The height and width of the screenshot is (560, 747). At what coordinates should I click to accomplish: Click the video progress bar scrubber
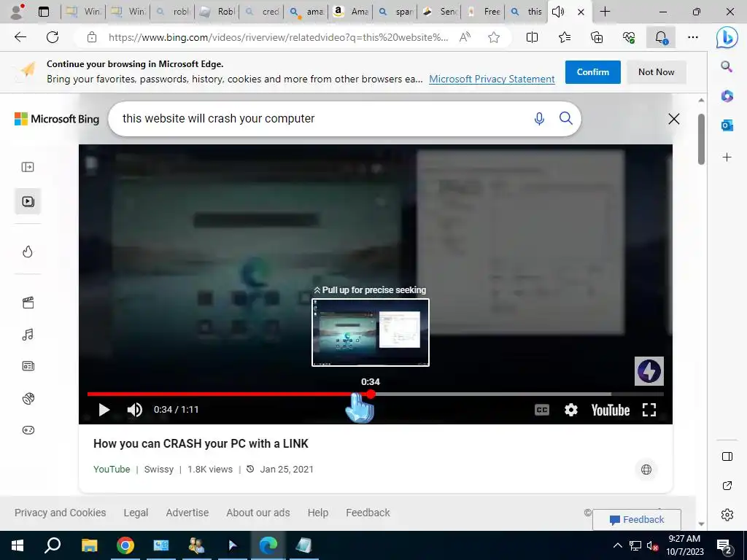point(371,394)
